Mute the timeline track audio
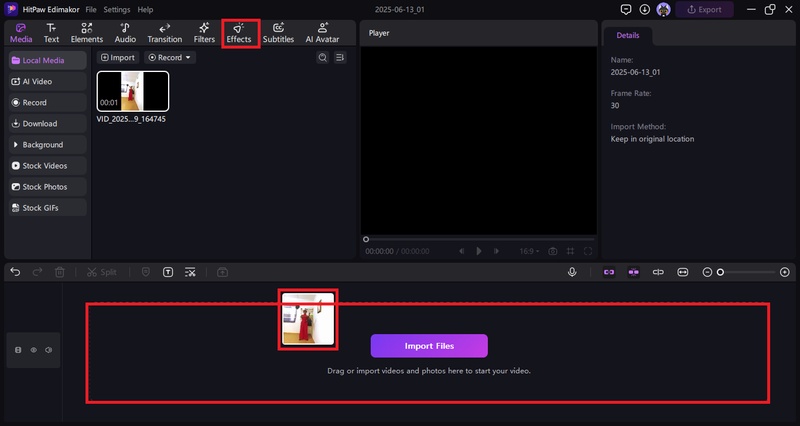Screen dimensions: 800x426 pyautogui.click(x=48, y=350)
